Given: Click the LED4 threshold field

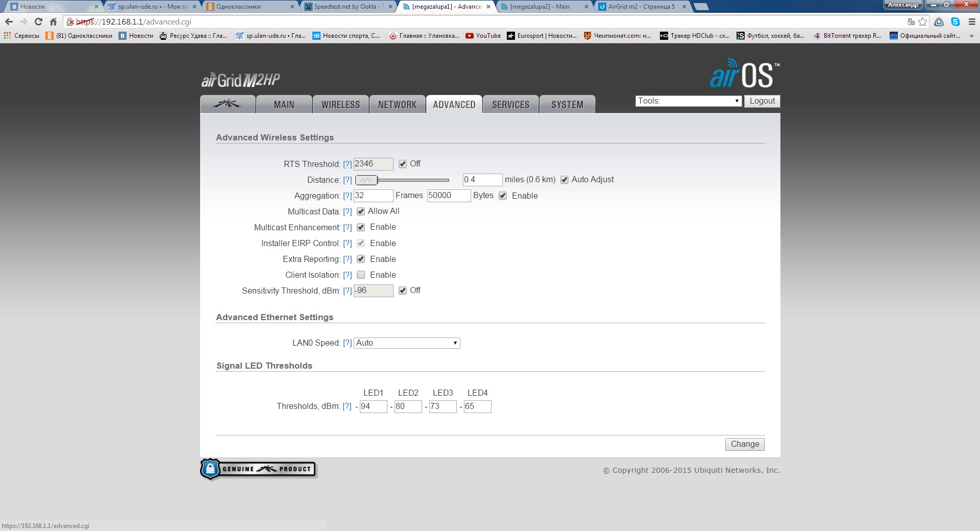Looking at the screenshot, I should coord(477,406).
